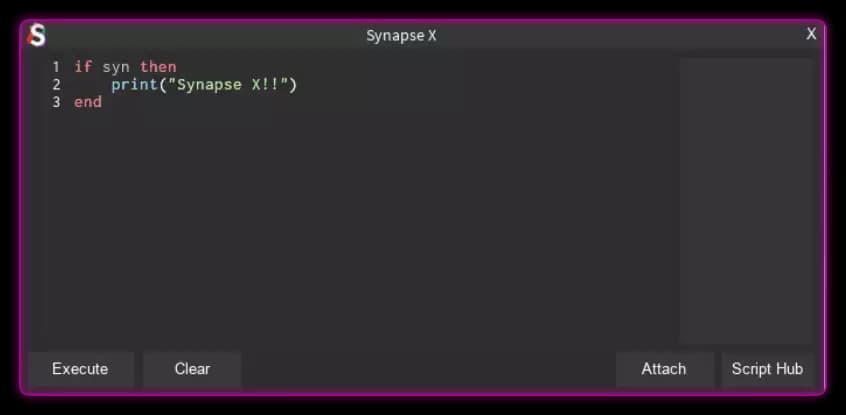
Task: Place cursor on the print function call
Action: 134,84
